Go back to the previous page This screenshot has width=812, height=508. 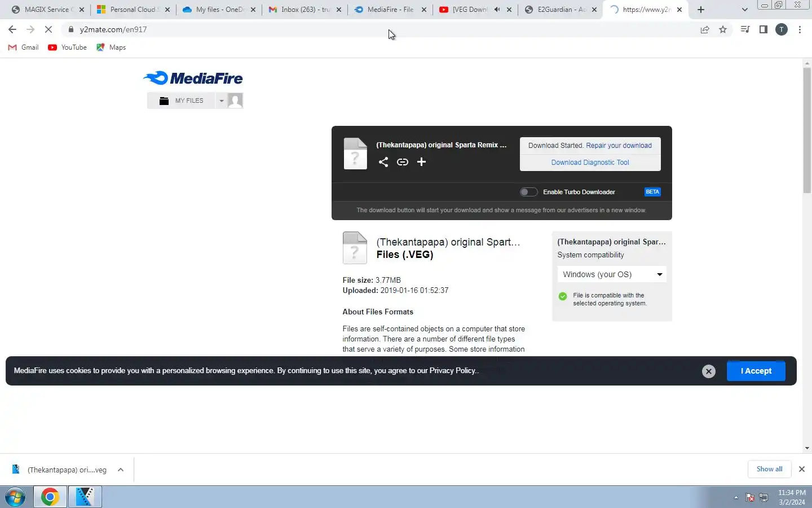tap(12, 29)
